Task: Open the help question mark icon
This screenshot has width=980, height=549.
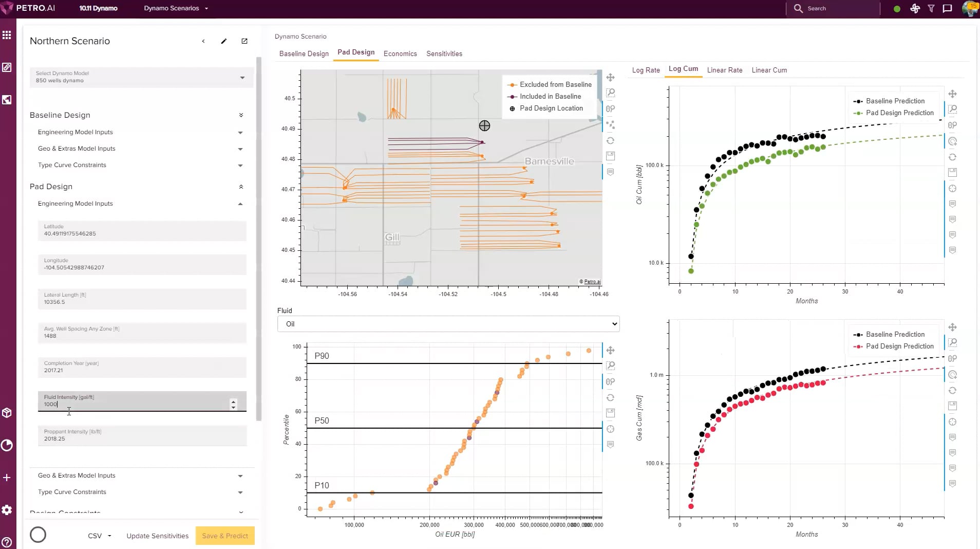Action: pos(7,542)
